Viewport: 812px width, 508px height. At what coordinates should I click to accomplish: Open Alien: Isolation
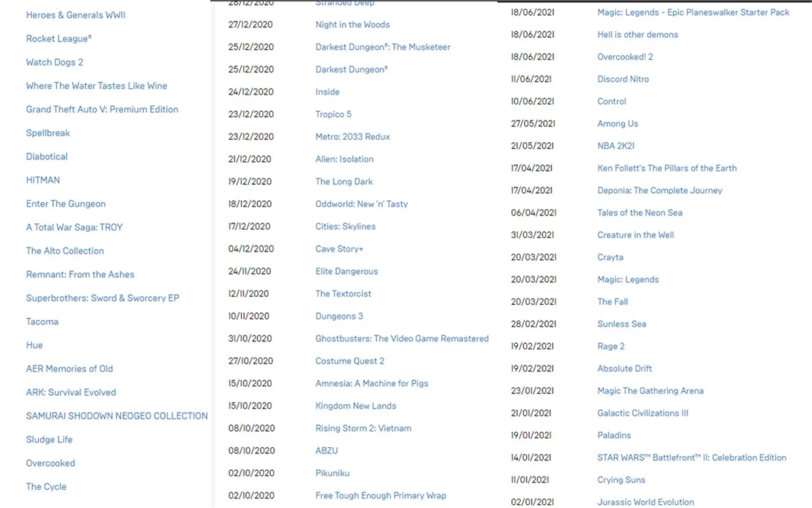pos(345,159)
